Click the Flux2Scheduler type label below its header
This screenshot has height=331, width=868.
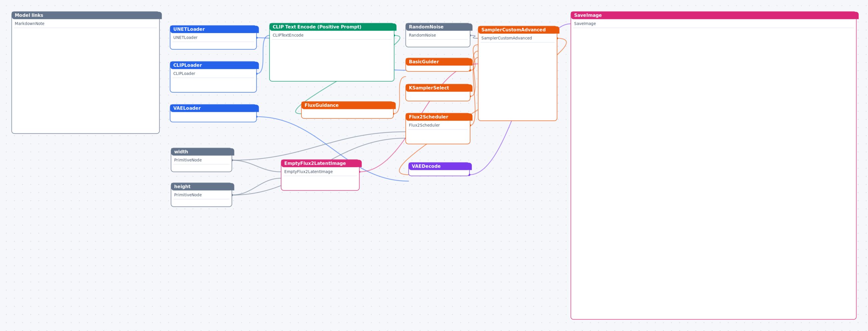424,125
